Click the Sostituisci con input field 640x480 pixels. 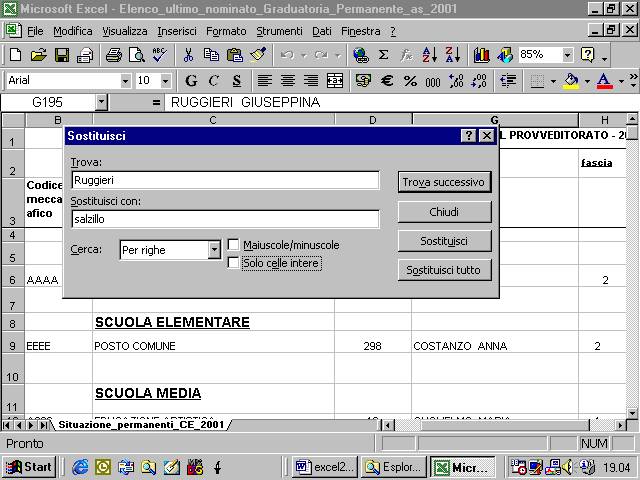(225, 219)
